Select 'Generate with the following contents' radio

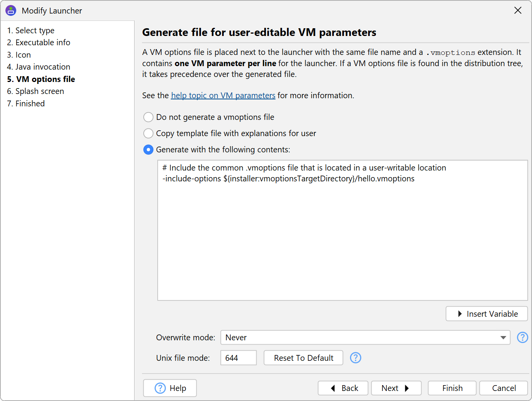(x=148, y=150)
